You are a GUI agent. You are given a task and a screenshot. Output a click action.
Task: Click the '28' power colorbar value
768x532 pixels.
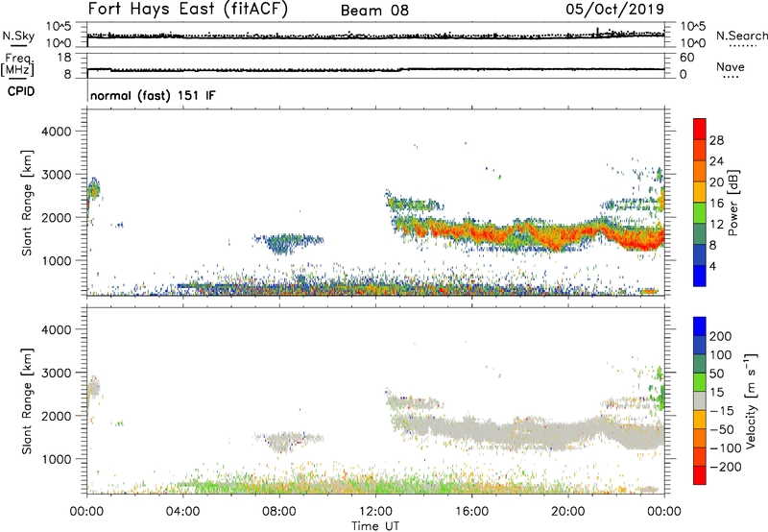pyautogui.click(x=716, y=140)
